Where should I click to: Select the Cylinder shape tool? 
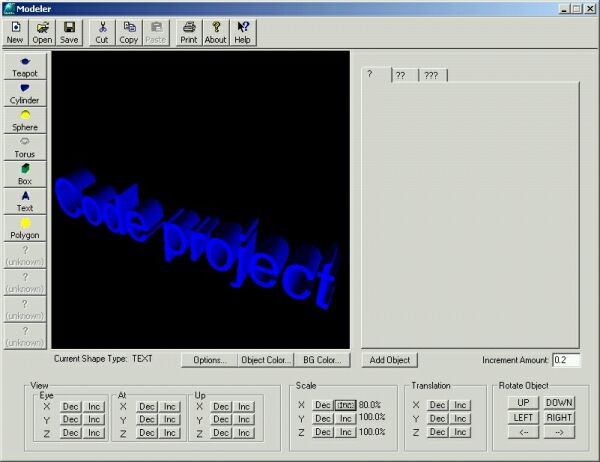click(25, 93)
